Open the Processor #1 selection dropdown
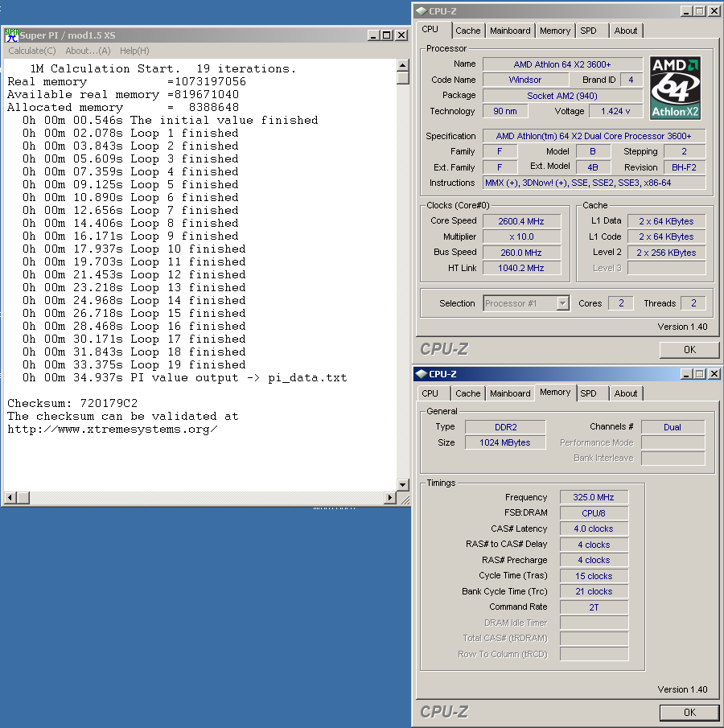 (x=563, y=303)
